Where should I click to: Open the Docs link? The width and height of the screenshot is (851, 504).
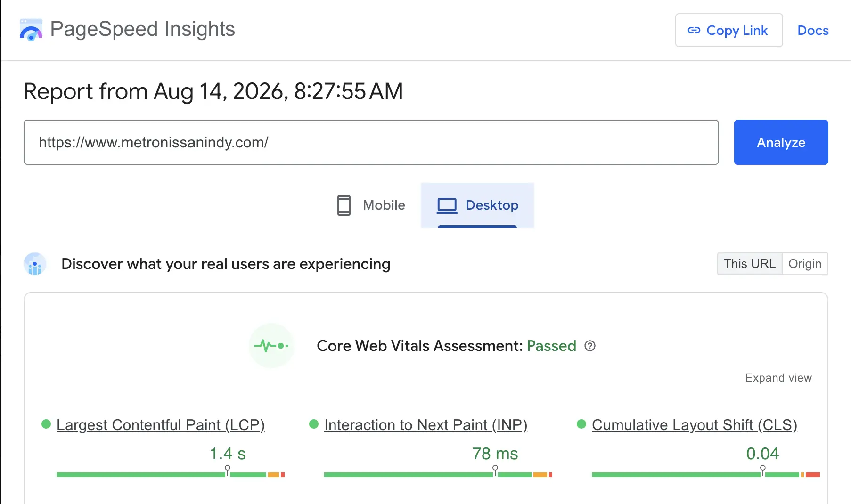click(813, 31)
